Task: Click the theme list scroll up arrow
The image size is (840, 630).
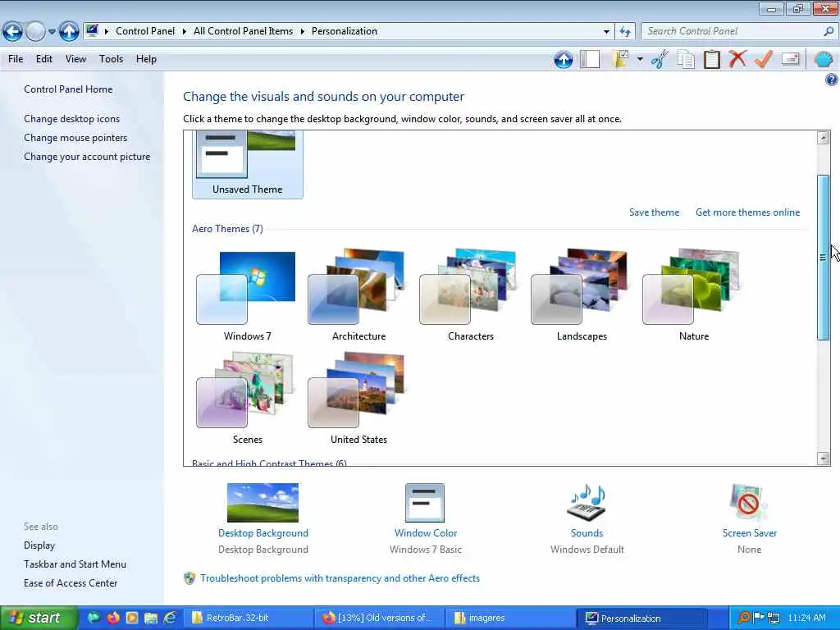Action: click(824, 138)
